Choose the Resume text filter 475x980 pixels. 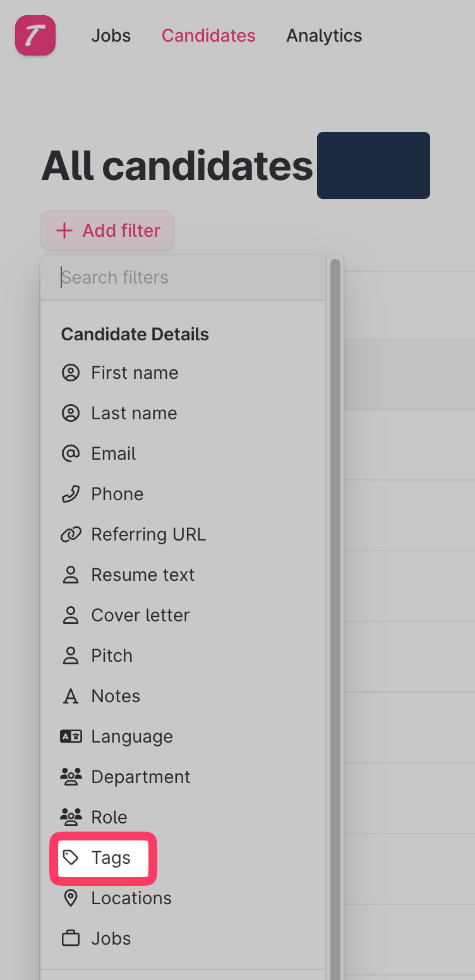pos(143,575)
